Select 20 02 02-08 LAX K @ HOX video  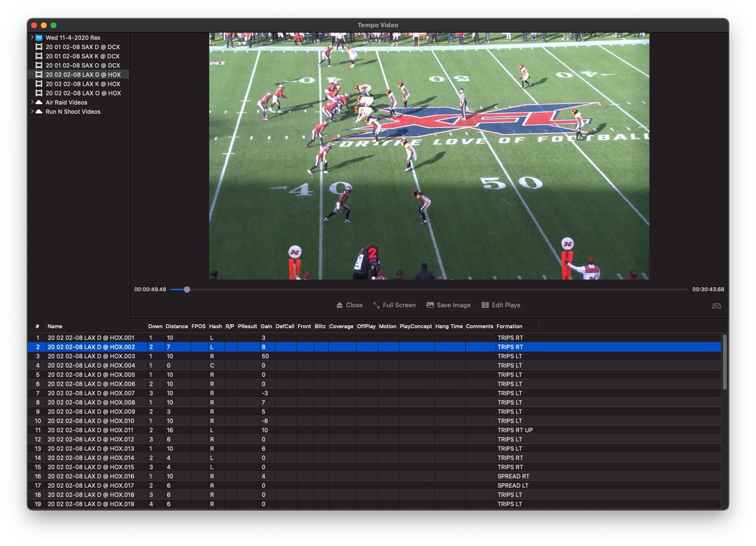[83, 84]
